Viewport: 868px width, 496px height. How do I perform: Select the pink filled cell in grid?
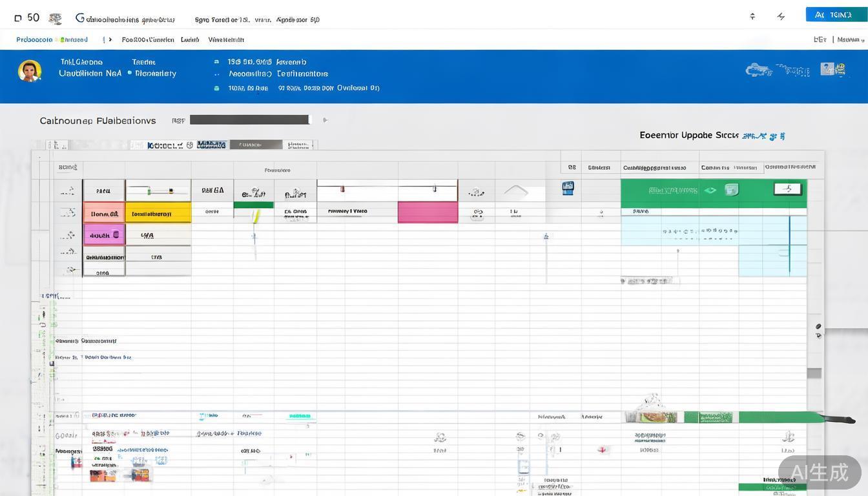pos(428,212)
